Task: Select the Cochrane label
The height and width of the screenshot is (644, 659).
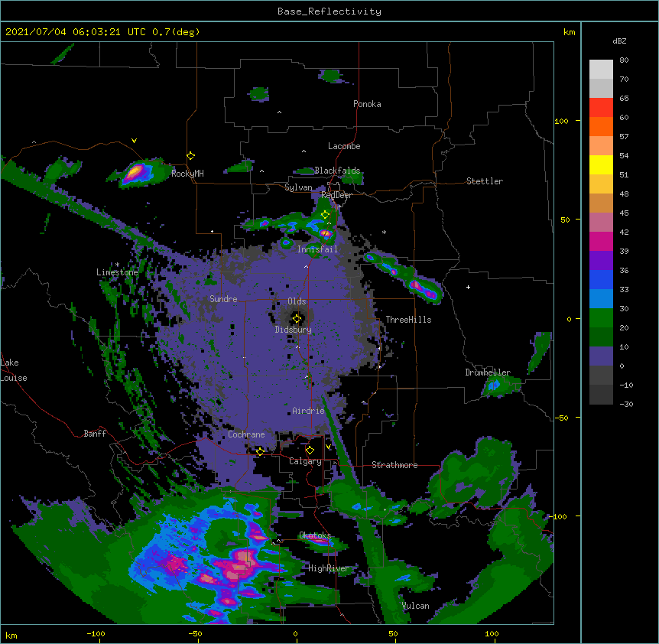Action: (246, 434)
